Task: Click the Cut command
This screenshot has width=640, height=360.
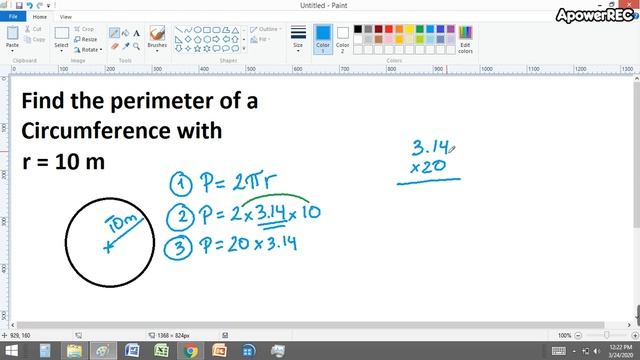Action: point(33,29)
